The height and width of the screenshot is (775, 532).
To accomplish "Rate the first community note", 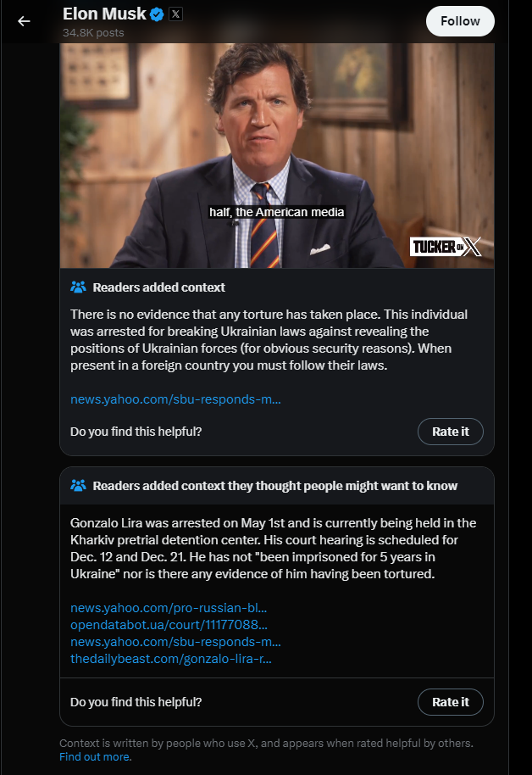I will point(450,432).
